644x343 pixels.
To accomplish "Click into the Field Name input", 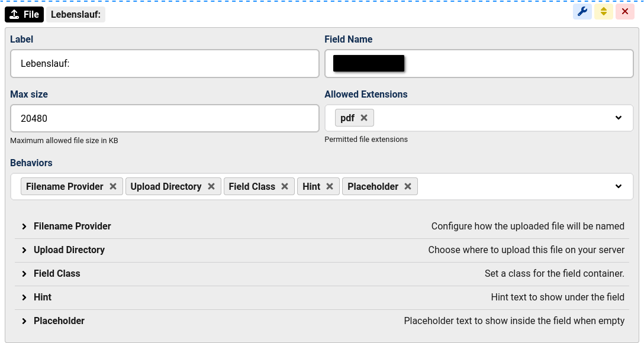I will point(515,63).
